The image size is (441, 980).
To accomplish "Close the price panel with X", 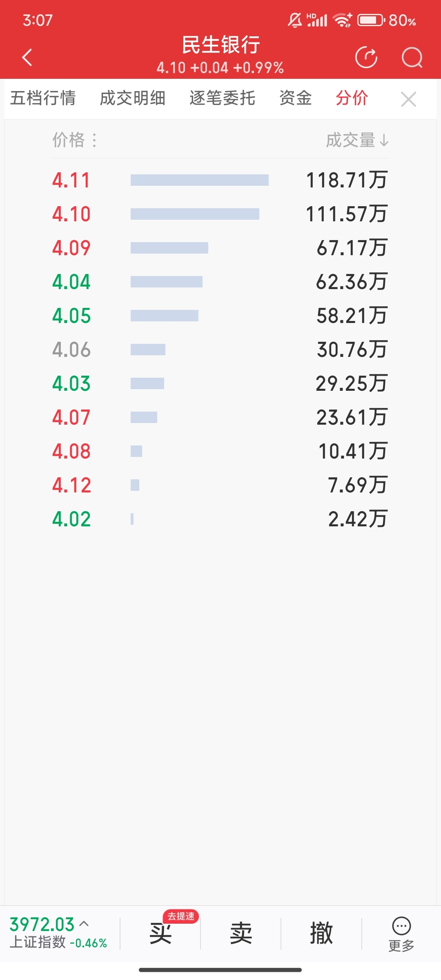I will pyautogui.click(x=408, y=99).
